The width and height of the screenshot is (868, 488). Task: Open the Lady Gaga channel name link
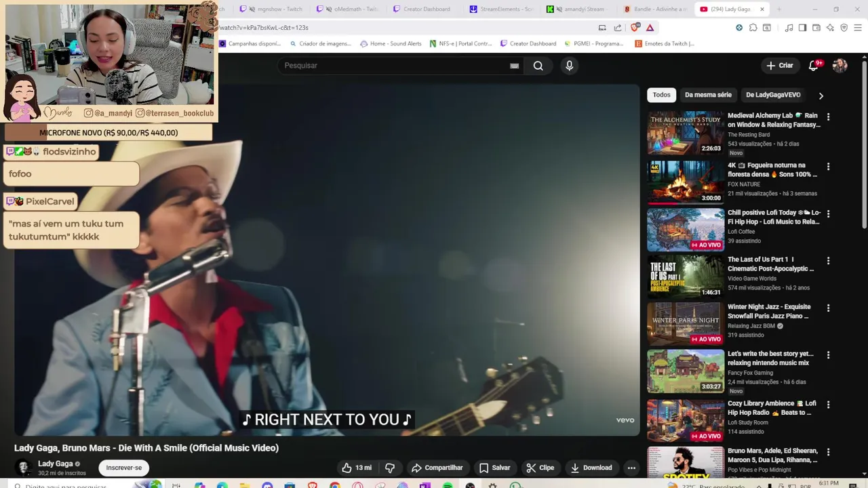point(55,464)
